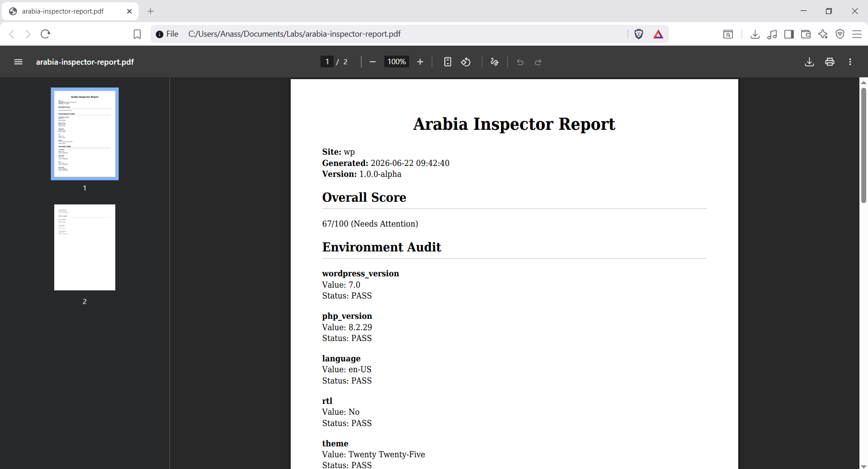Click the Arabia Inspector Report heading

514,124
